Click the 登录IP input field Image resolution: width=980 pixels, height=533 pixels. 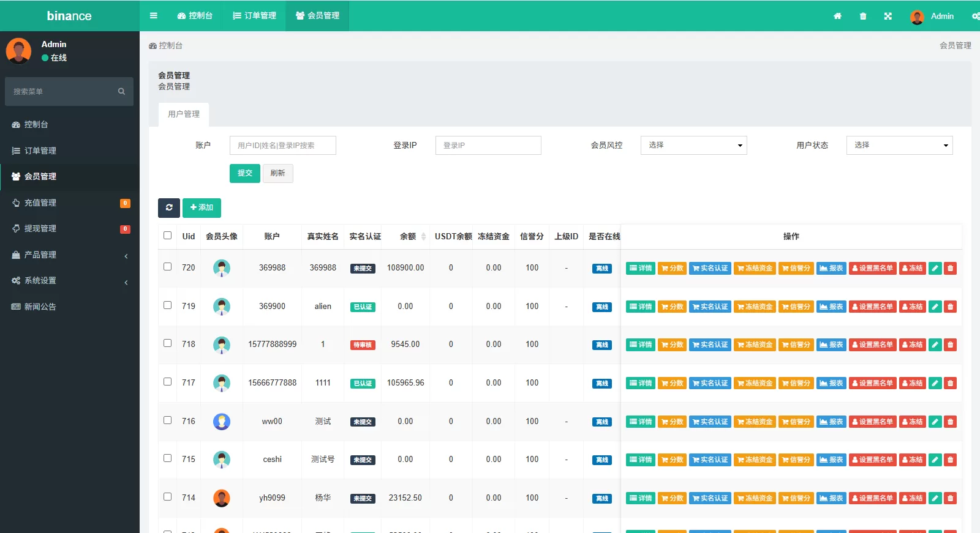coord(488,146)
